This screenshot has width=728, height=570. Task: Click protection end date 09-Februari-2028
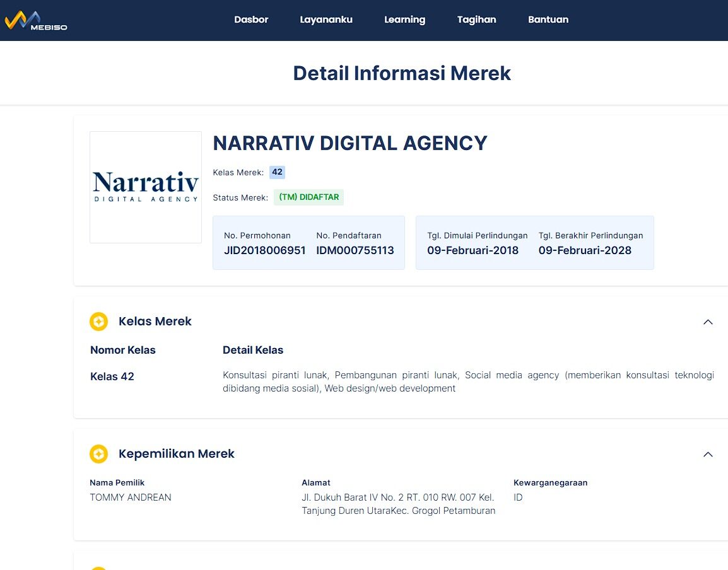coord(585,251)
